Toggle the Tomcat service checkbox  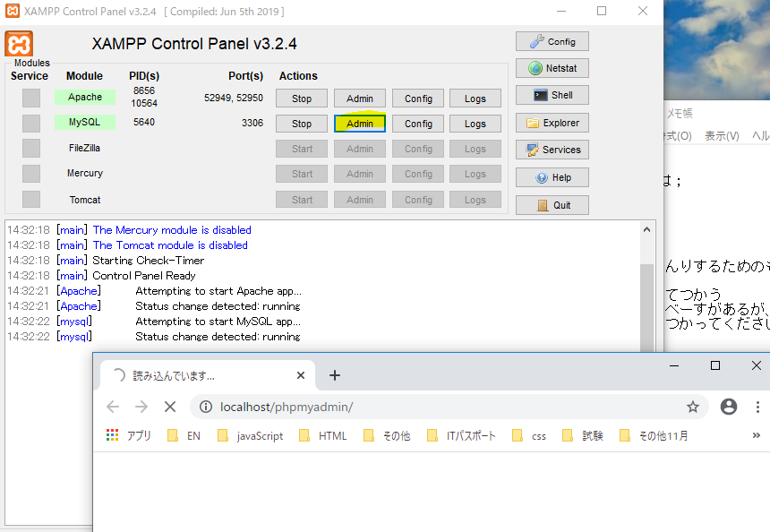(31, 200)
